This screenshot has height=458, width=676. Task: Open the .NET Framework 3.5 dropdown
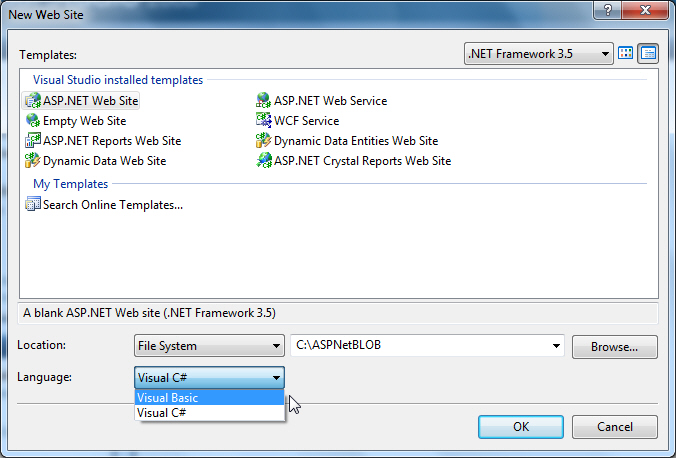click(540, 53)
